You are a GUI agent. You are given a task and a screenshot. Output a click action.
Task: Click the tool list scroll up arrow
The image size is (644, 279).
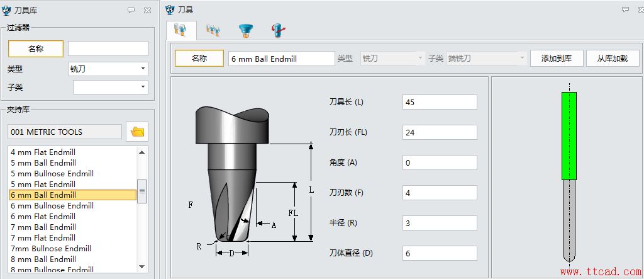click(x=142, y=152)
